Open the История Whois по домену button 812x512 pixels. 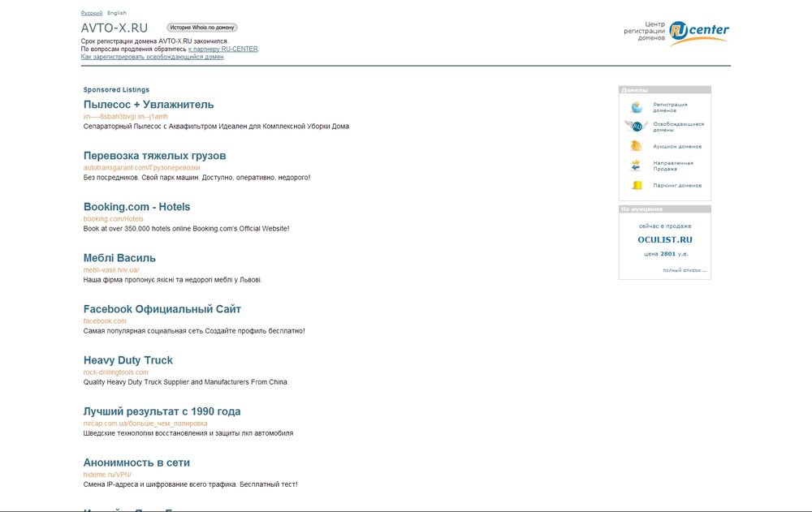tap(202, 28)
